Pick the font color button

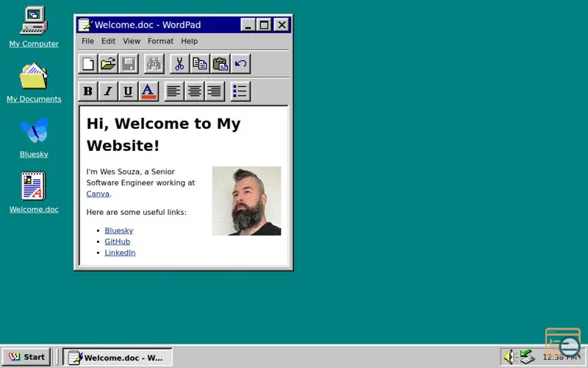pos(149,91)
